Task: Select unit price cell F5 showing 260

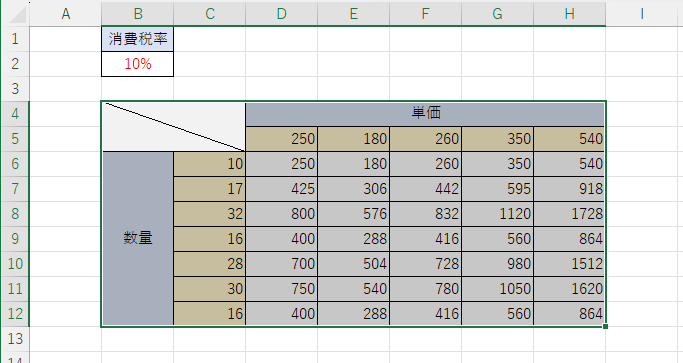Action: [x=426, y=139]
